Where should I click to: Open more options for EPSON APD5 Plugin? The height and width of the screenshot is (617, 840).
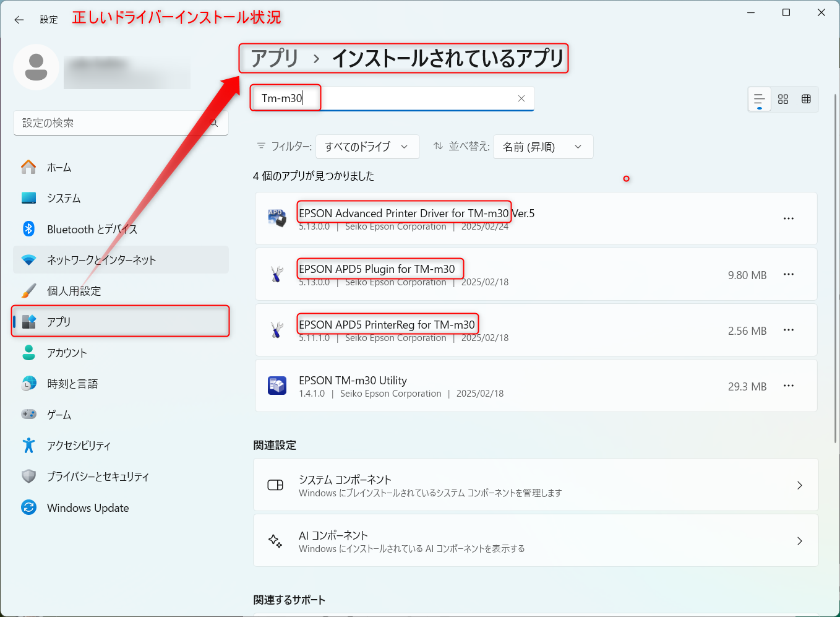pos(789,274)
